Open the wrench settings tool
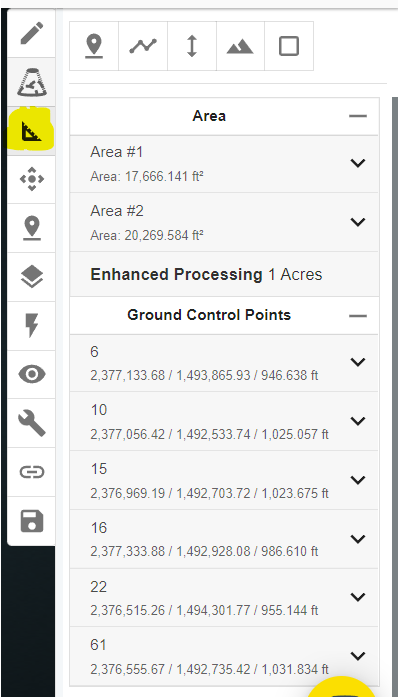This screenshot has height=697, width=398. 32,423
